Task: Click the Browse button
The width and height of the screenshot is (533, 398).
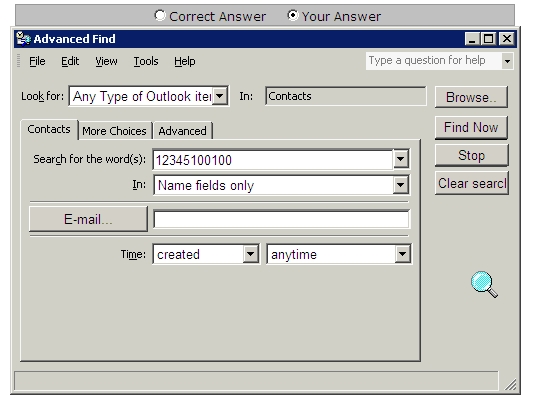Action: point(471,97)
